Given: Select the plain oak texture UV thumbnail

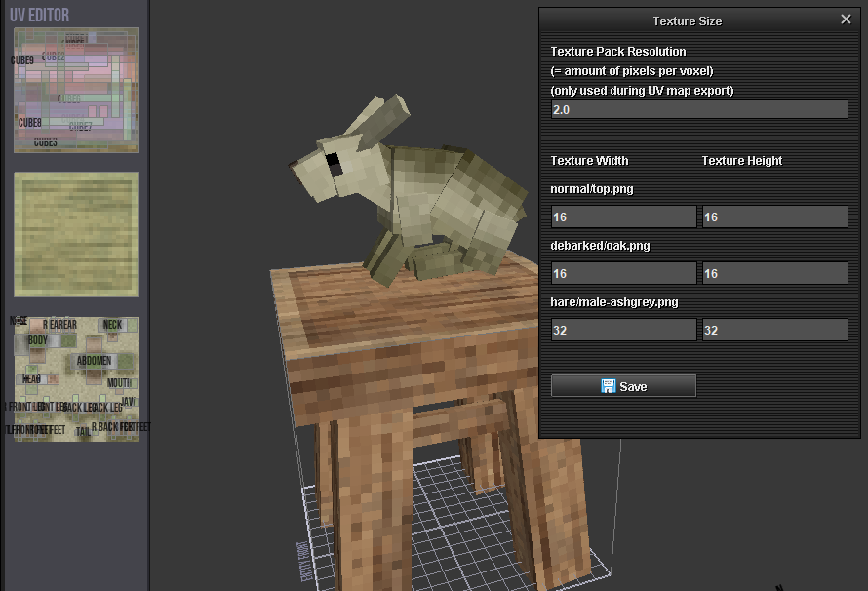Looking at the screenshot, I should [x=76, y=234].
